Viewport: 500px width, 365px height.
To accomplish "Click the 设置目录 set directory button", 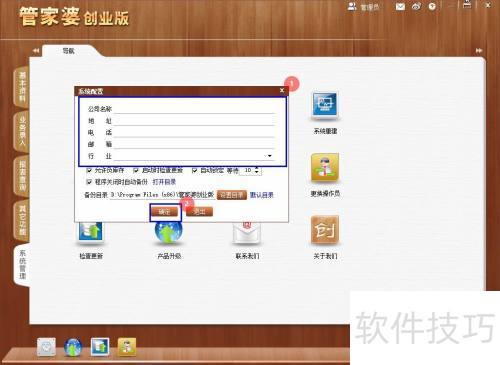I will [232, 195].
